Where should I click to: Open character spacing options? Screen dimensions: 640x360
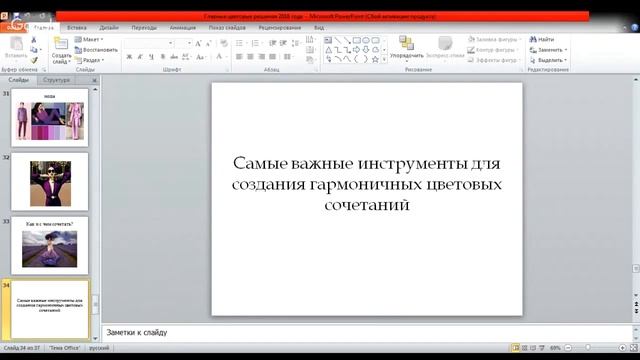(186, 57)
